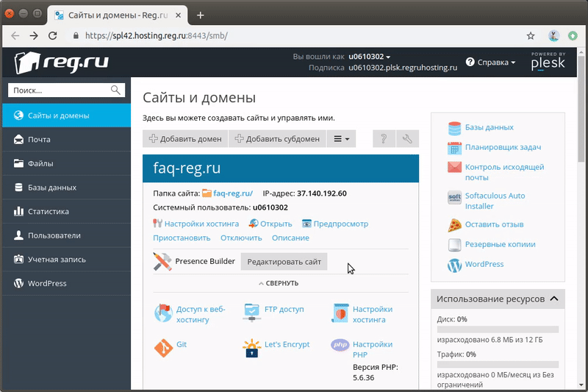Click the PHP settings icon

pyautogui.click(x=340, y=345)
